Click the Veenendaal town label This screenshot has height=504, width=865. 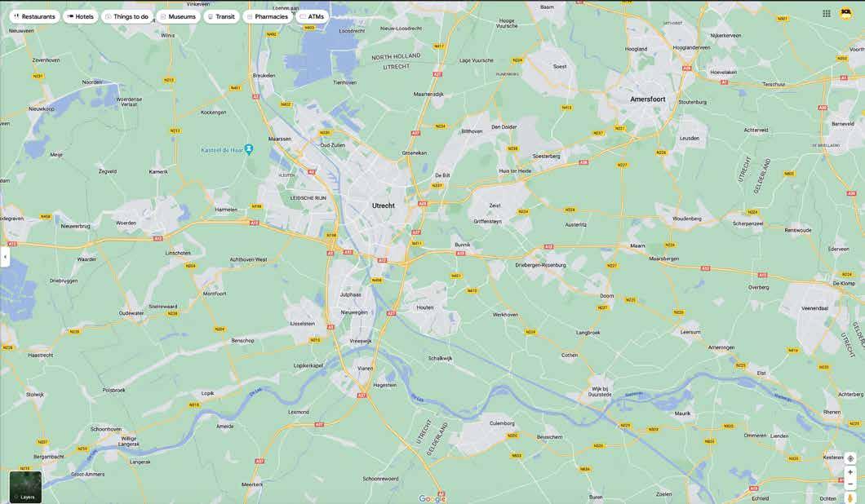pos(814,309)
